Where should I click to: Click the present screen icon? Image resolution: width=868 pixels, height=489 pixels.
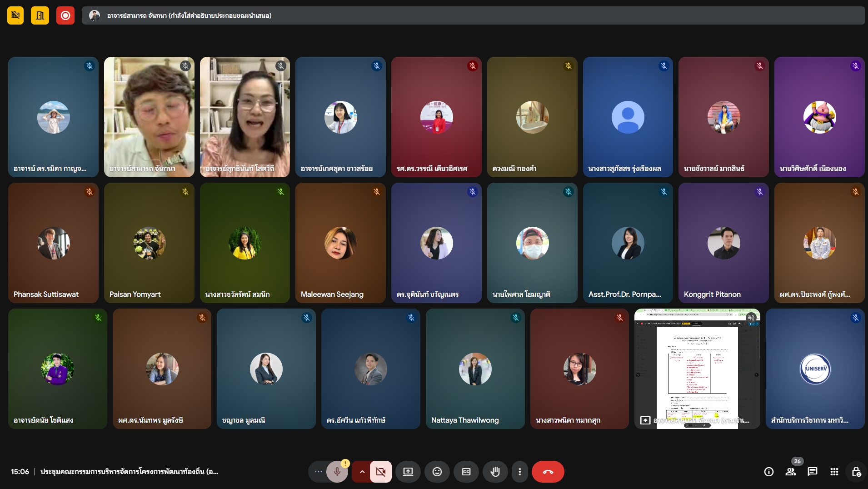click(408, 472)
